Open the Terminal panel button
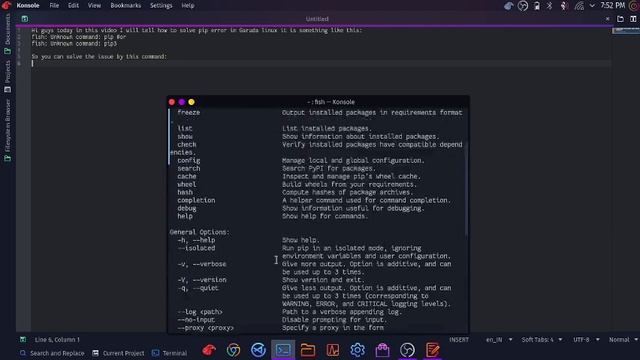The width and height of the screenshot is (640, 360). coord(169,353)
